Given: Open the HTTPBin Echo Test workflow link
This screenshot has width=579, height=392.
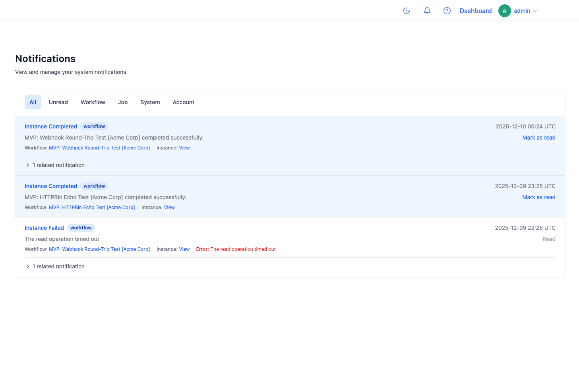Looking at the screenshot, I should 92,208.
